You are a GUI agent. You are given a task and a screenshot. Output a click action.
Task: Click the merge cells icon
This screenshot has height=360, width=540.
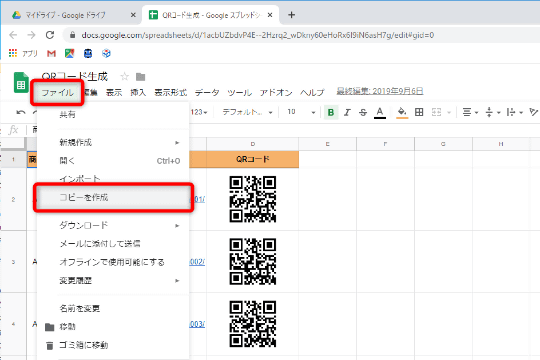tap(436, 112)
